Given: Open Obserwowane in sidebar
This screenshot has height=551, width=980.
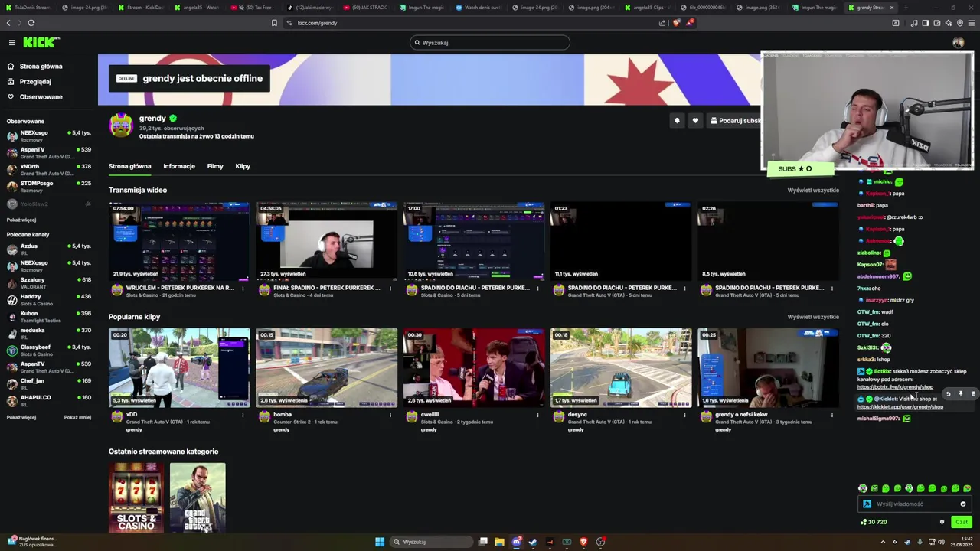Looking at the screenshot, I should coord(34,97).
